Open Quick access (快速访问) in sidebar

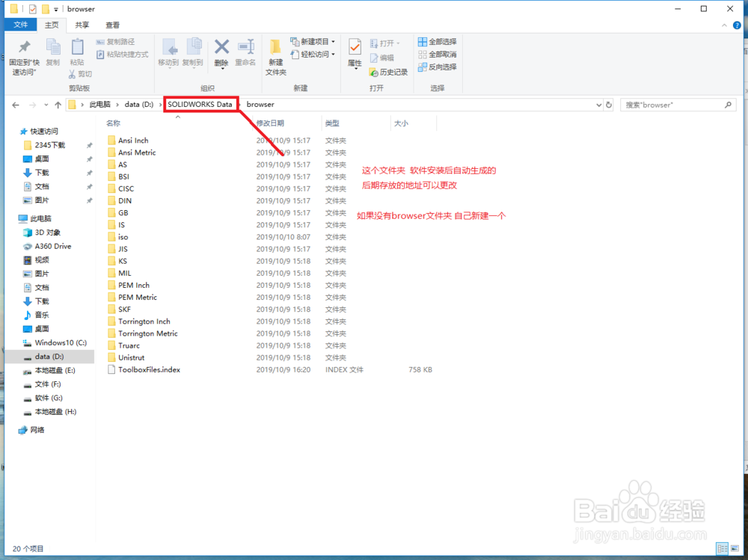pyautogui.click(x=44, y=131)
